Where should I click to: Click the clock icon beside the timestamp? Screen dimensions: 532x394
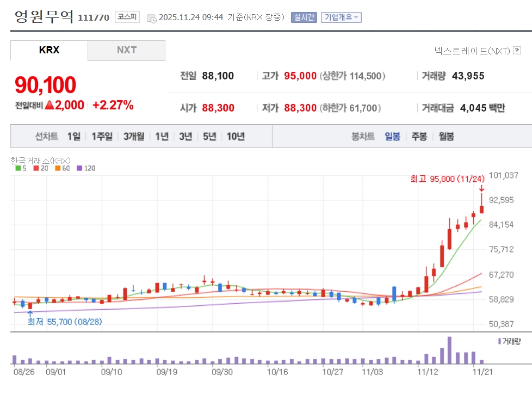click(151, 17)
